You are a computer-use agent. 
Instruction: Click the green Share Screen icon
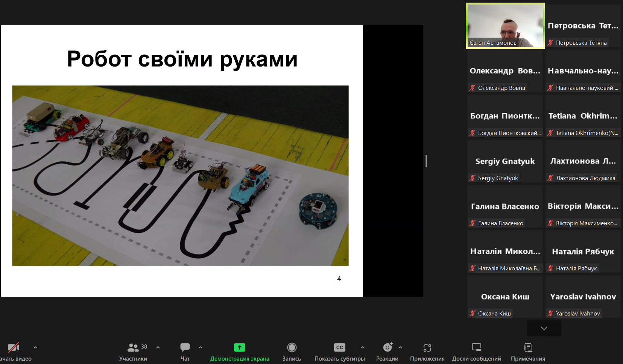pos(239,347)
